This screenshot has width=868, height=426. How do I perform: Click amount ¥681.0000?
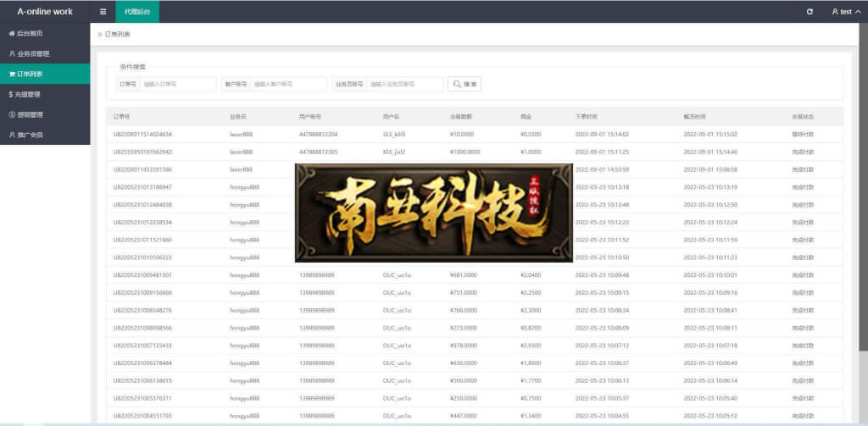click(464, 275)
